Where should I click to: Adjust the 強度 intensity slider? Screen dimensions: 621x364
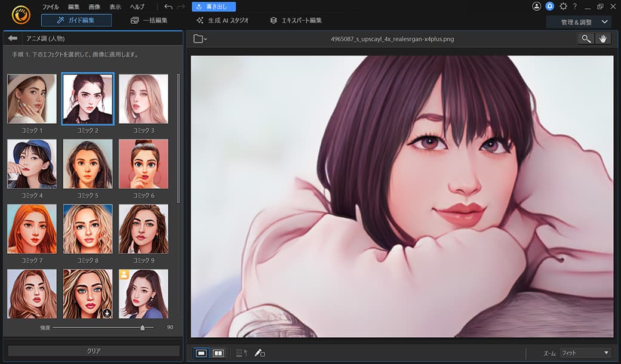[143, 328]
